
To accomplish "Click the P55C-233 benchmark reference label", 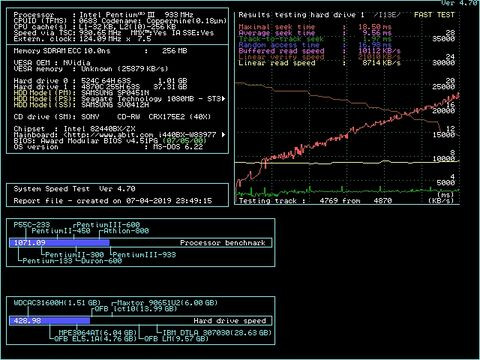I will [x=32, y=225].
